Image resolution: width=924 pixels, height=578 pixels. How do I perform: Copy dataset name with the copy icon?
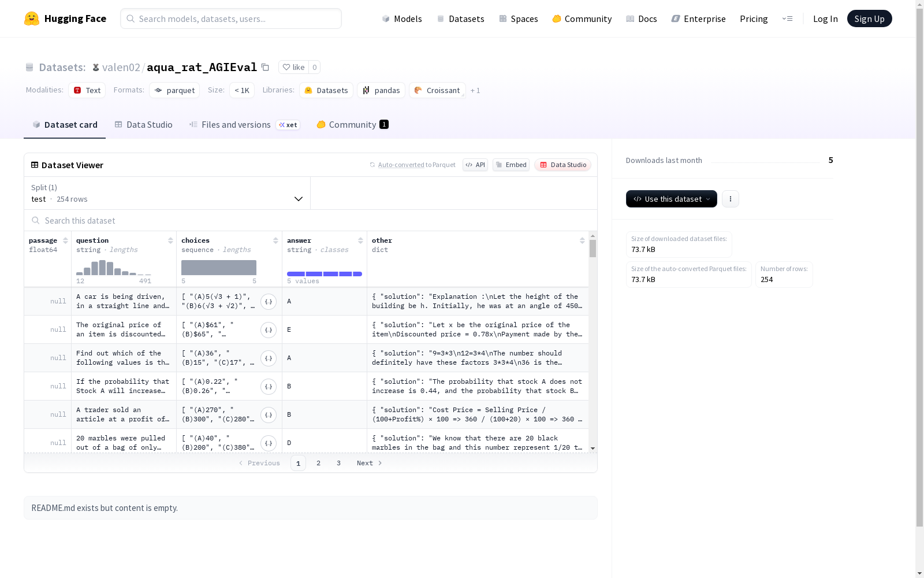265,67
